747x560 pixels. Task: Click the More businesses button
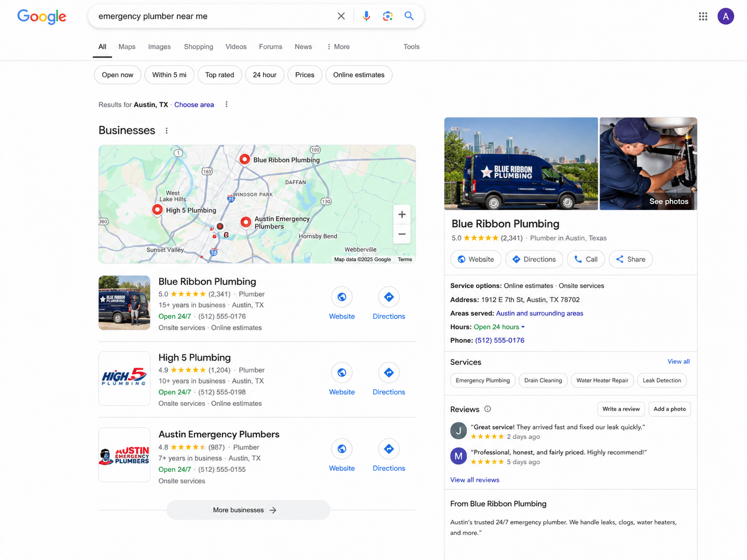click(x=248, y=510)
